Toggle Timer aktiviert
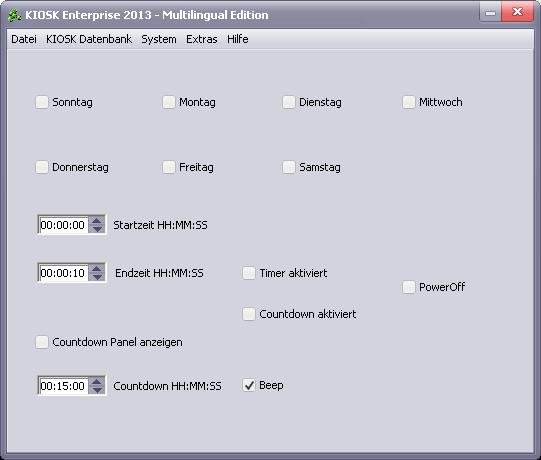This screenshot has height=460, width=541. [x=249, y=273]
